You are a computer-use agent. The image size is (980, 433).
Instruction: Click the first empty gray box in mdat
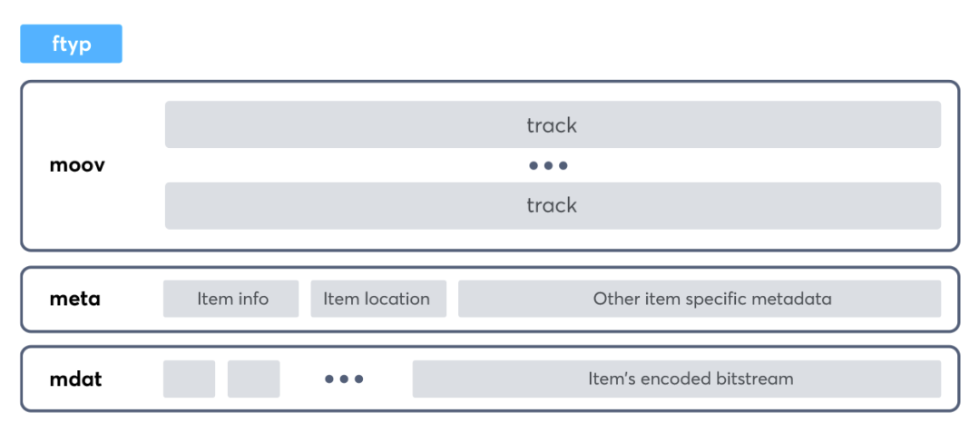(x=189, y=379)
